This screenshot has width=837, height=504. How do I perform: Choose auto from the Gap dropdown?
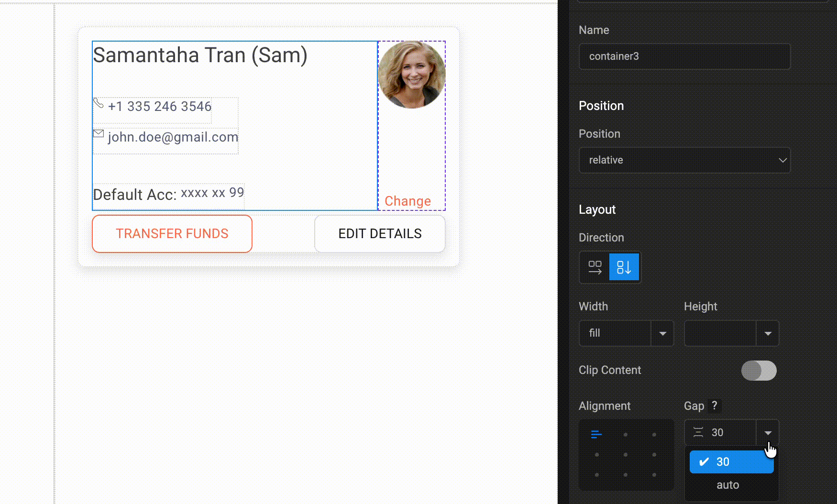[728, 484]
